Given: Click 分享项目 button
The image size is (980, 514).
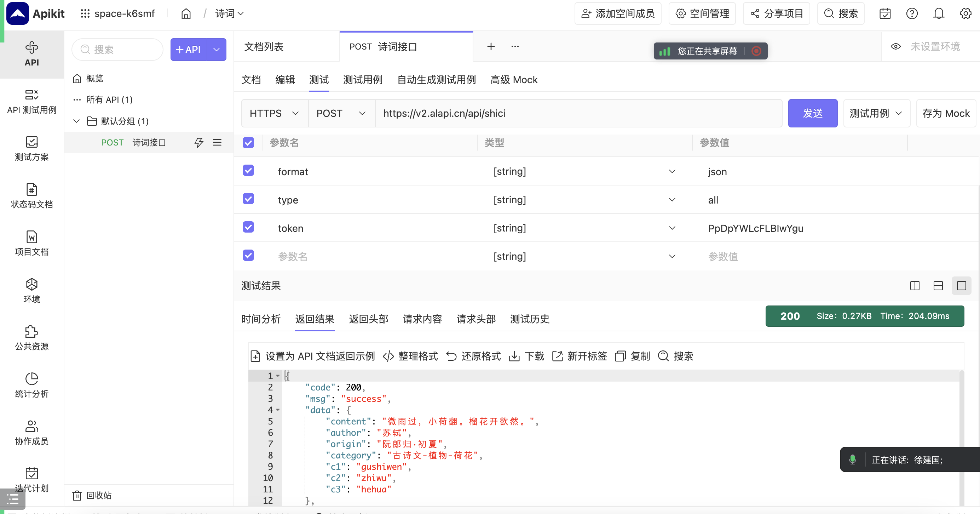Looking at the screenshot, I should point(776,14).
